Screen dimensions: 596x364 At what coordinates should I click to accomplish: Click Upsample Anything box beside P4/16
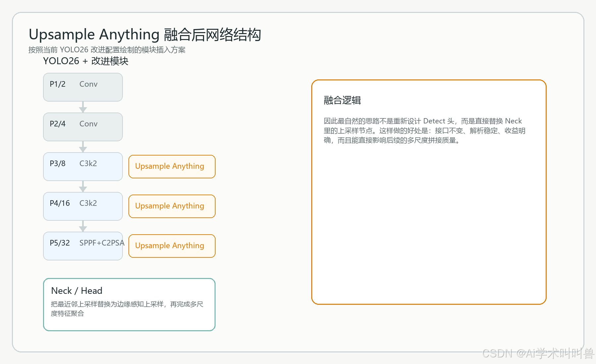click(172, 206)
